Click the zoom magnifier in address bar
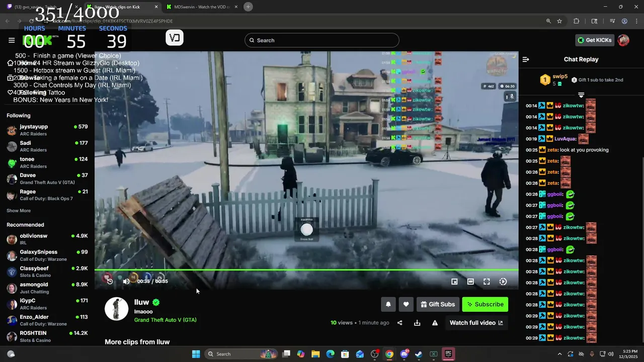Viewport: 644px width, 362px height. pos(548,21)
